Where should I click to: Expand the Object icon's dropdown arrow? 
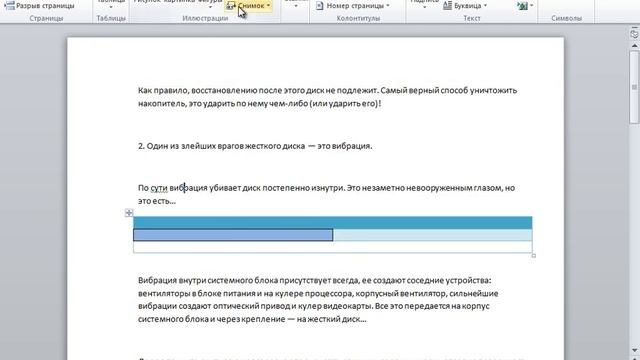click(x=531, y=6)
